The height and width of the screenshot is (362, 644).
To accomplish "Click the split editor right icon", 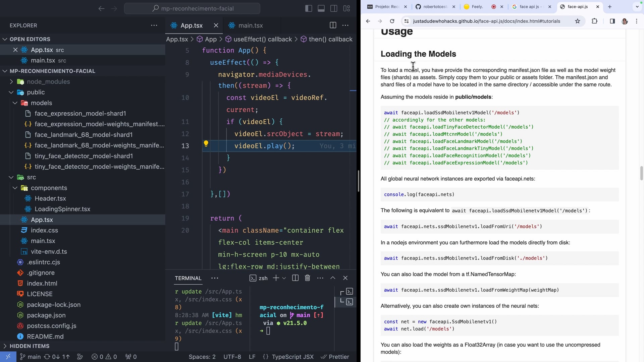I will pyautogui.click(x=333, y=25).
